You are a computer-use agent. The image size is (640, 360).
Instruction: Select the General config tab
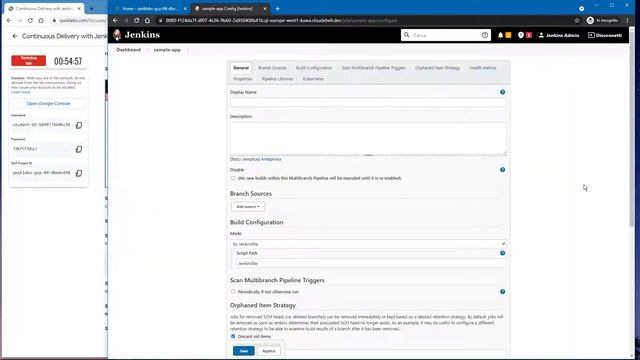pos(241,68)
